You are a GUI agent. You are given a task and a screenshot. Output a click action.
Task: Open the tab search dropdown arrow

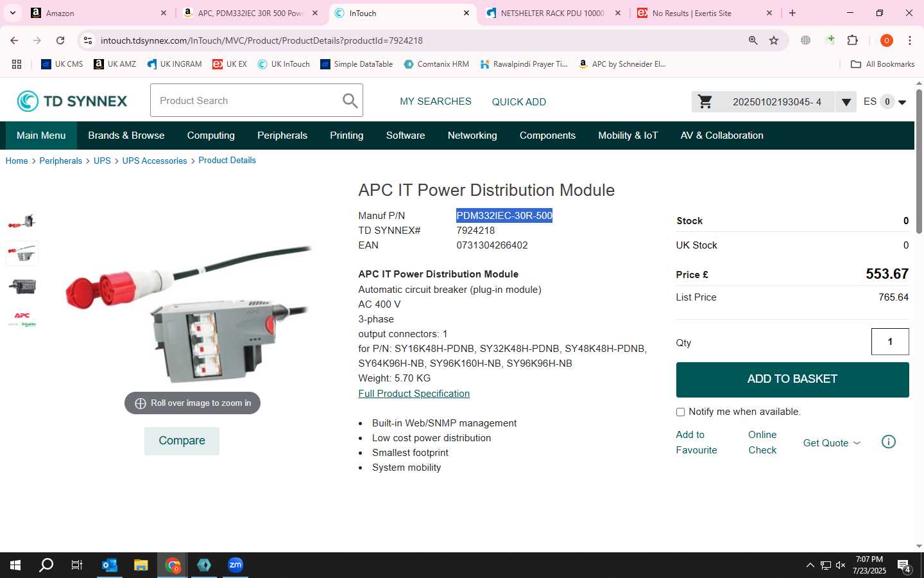[12, 13]
